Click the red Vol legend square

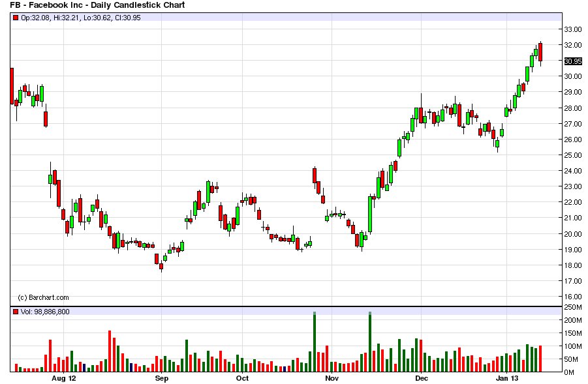point(16,312)
